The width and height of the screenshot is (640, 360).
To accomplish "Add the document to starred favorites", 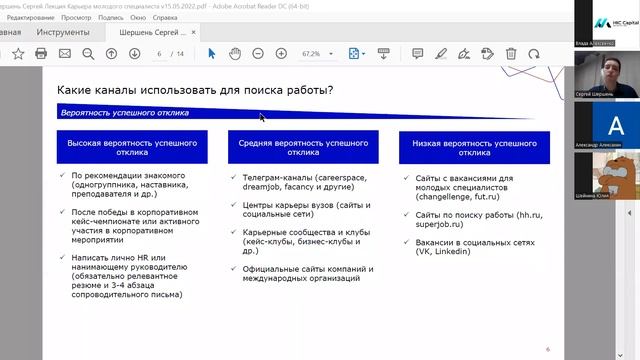I will tap(18, 53).
